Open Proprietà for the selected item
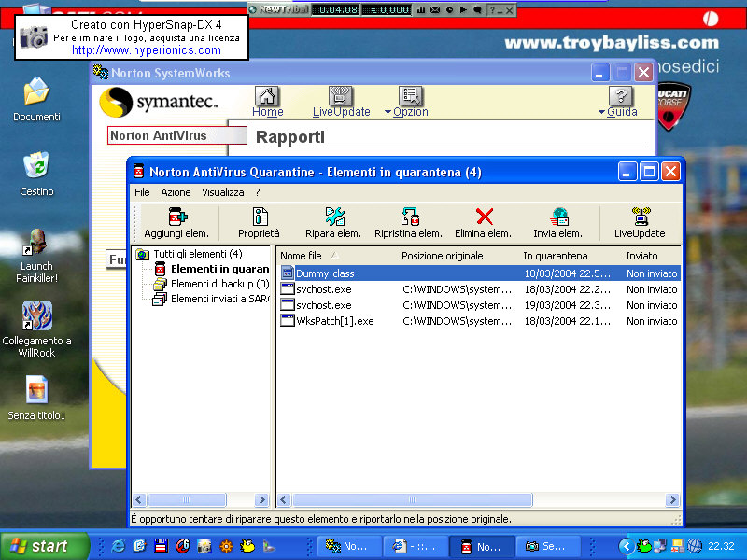The width and height of the screenshot is (747, 560). coord(260,222)
